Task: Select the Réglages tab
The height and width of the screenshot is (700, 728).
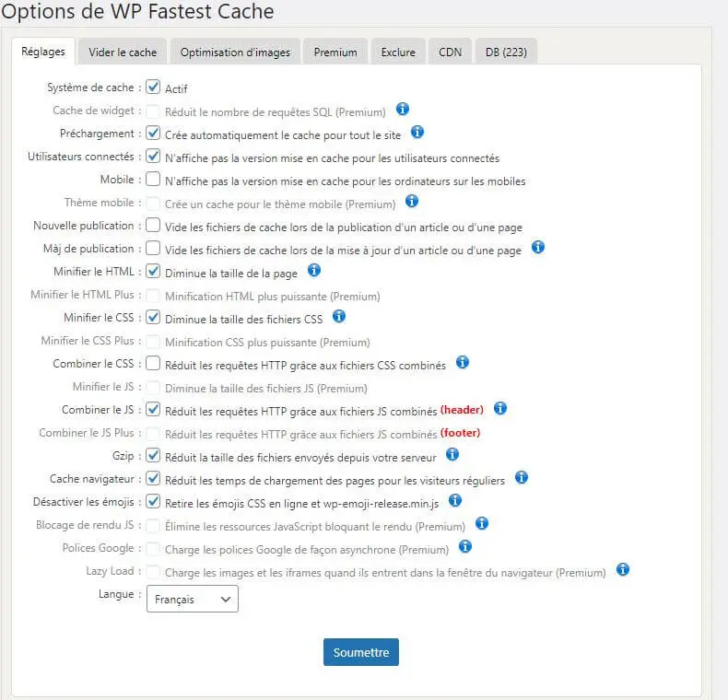Action: pyautogui.click(x=43, y=52)
